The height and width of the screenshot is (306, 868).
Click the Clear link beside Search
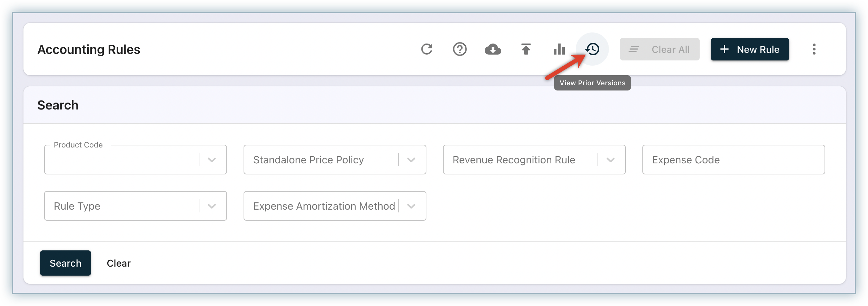coord(119,263)
